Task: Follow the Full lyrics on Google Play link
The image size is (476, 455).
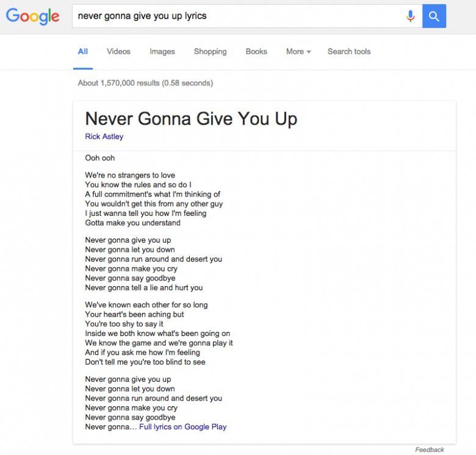Action: tap(182, 427)
